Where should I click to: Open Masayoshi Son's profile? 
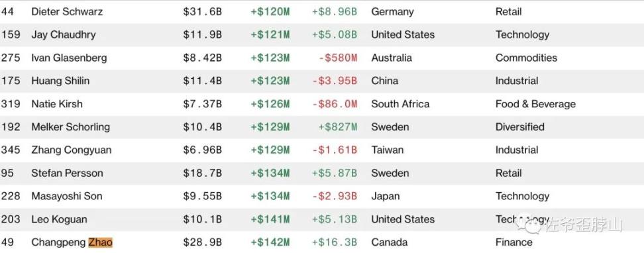pyautogui.click(x=67, y=196)
